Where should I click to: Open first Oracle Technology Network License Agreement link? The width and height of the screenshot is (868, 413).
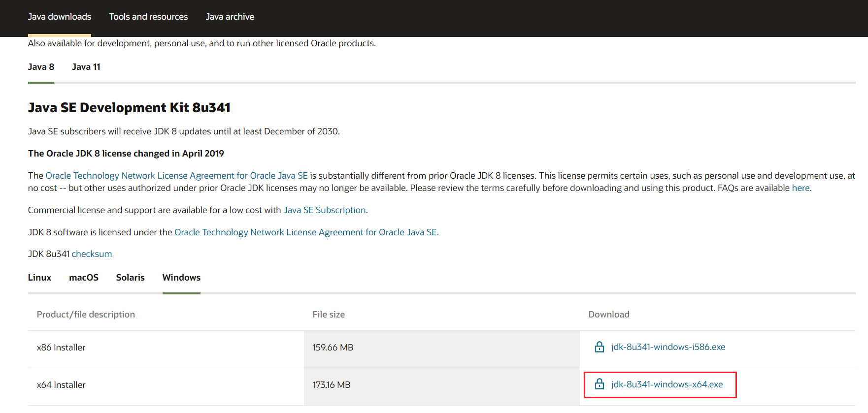click(x=176, y=176)
